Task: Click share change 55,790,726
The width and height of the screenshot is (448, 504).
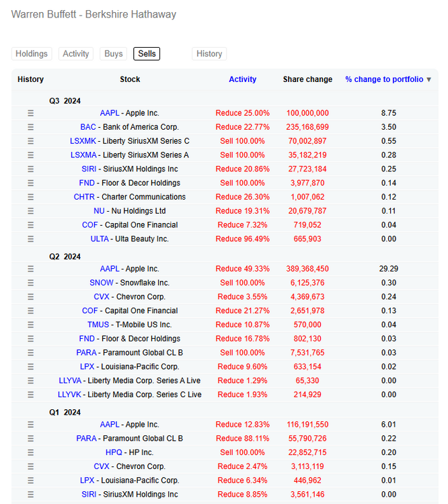Action: pos(307,438)
